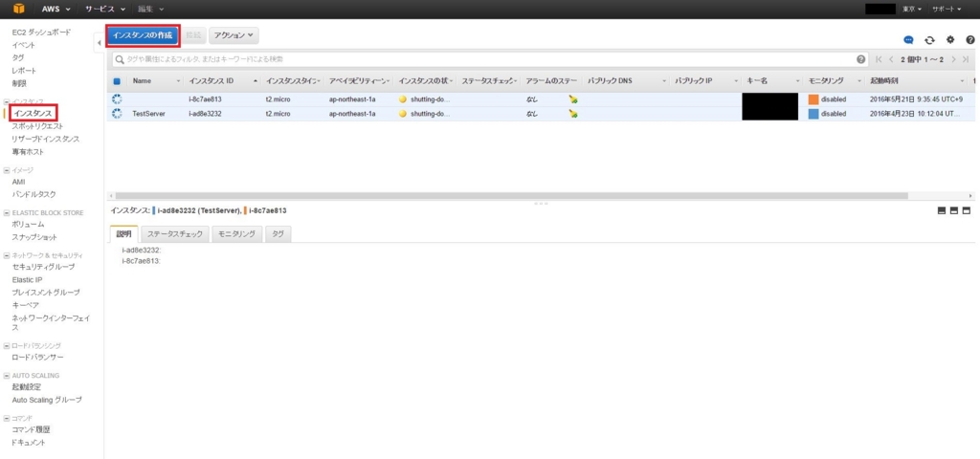Viewport: 980px width, 459px height.
Task: Switch to the タグ tab
Action: [x=278, y=234]
